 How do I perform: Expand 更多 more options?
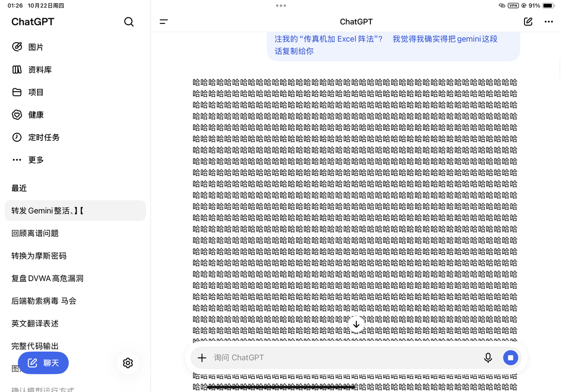pyautogui.click(x=75, y=160)
